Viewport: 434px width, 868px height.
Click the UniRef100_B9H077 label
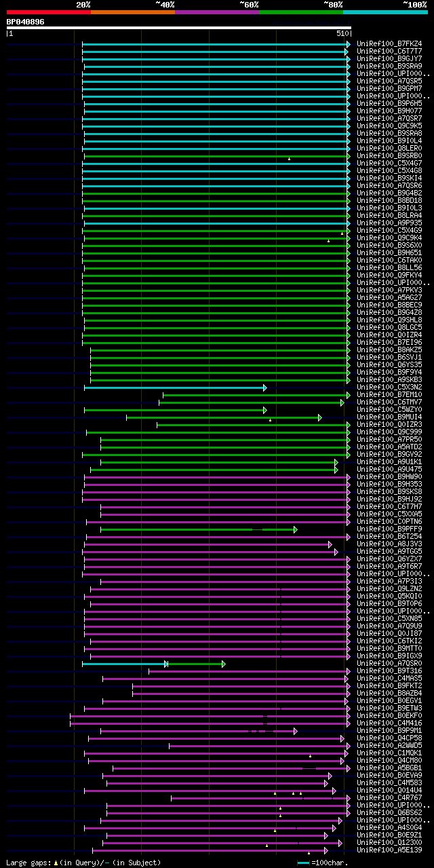click(389, 111)
